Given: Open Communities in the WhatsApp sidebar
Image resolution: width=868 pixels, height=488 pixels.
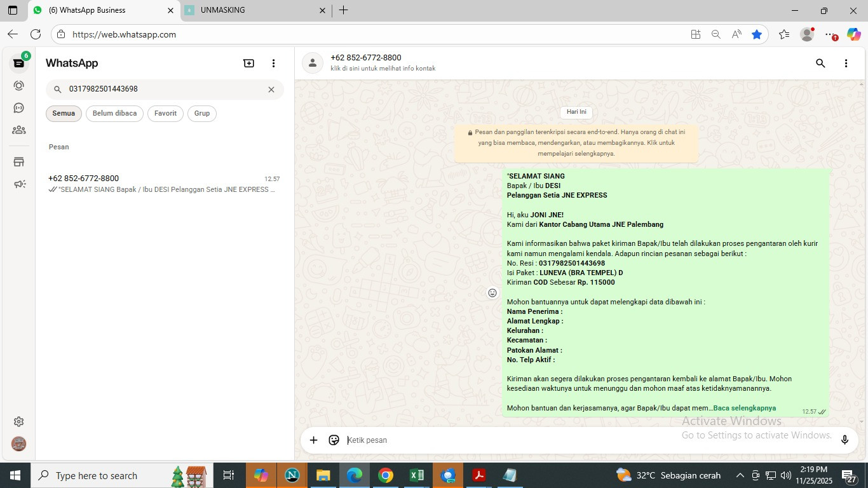Looking at the screenshot, I should click(19, 130).
